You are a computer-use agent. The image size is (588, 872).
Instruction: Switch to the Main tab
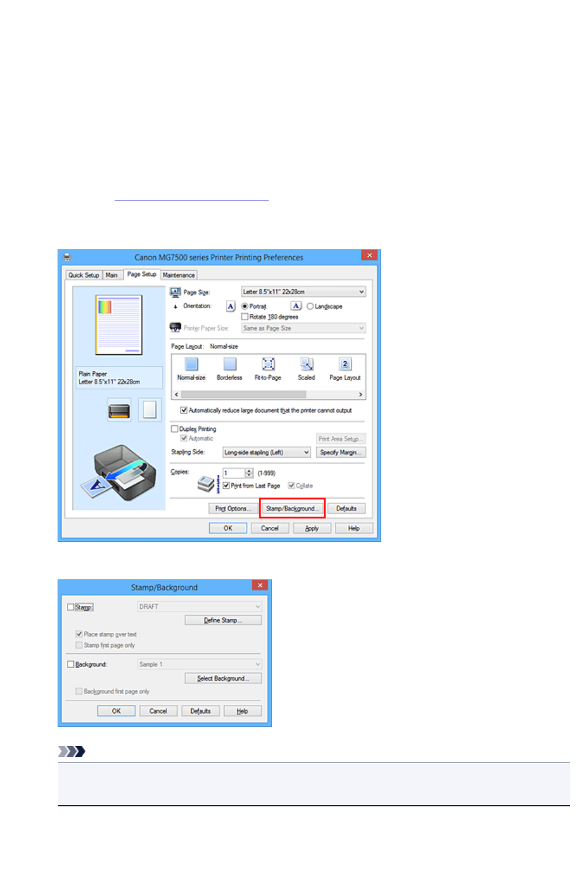pos(112,275)
